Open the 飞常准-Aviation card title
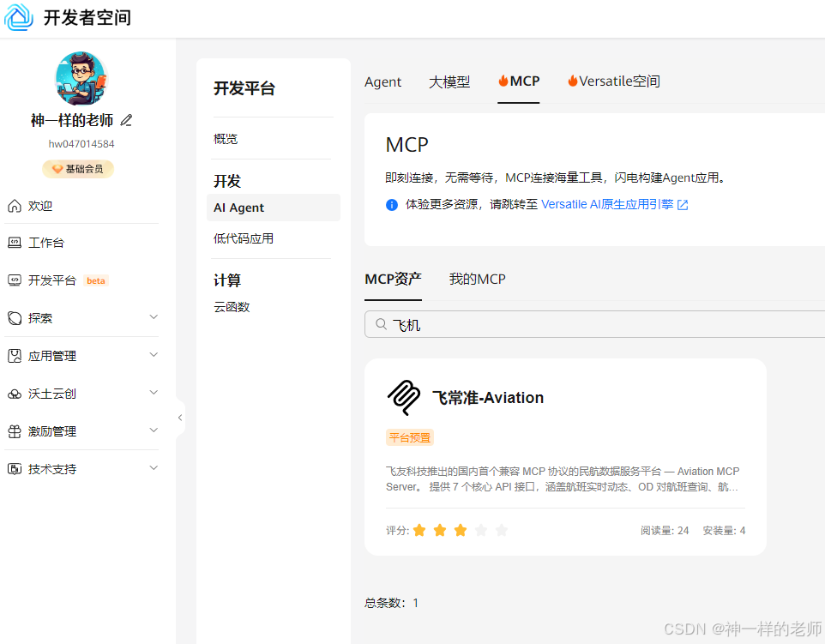The image size is (825, 644). click(x=488, y=398)
